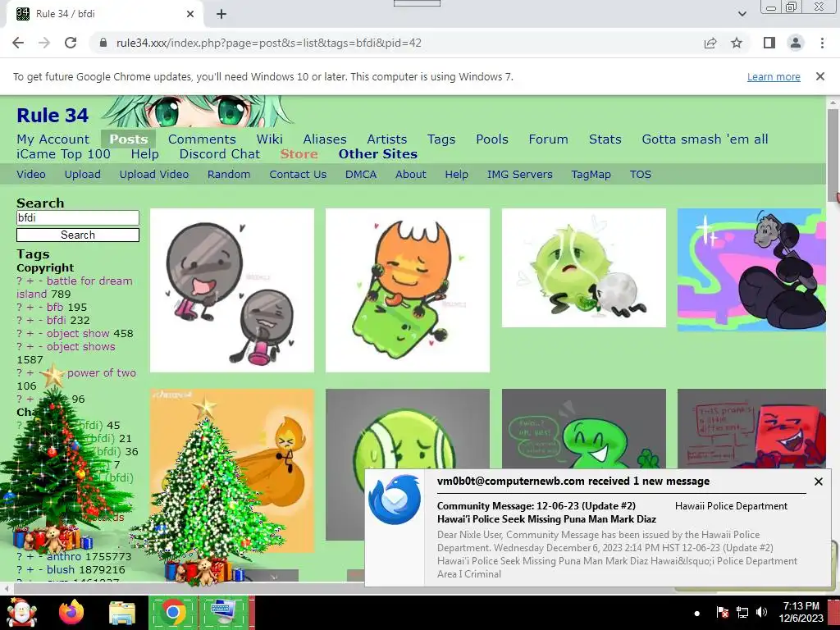Screen dimensions: 840x630
Task: Open the volume control tray icon
Action: point(761,612)
